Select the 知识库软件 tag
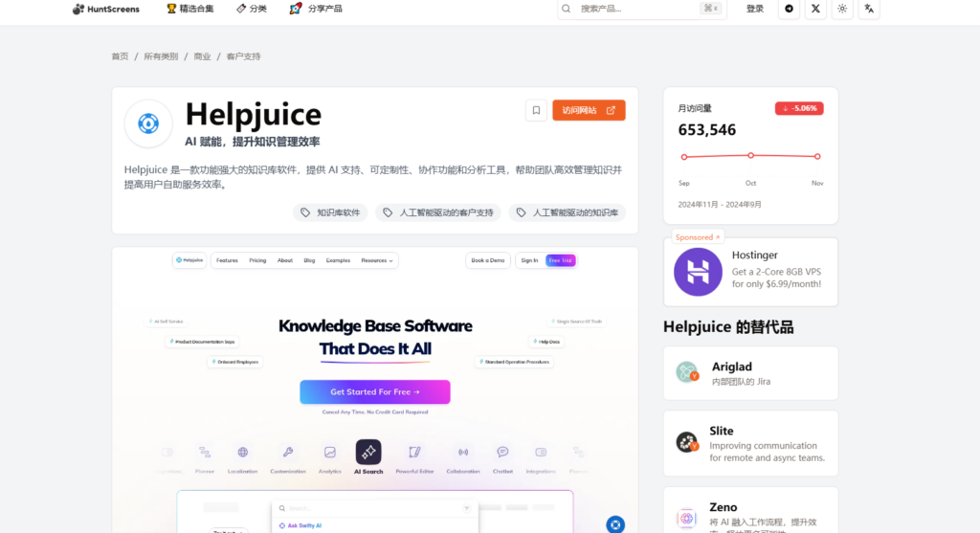Screen dimensions: 980x533 [330, 212]
